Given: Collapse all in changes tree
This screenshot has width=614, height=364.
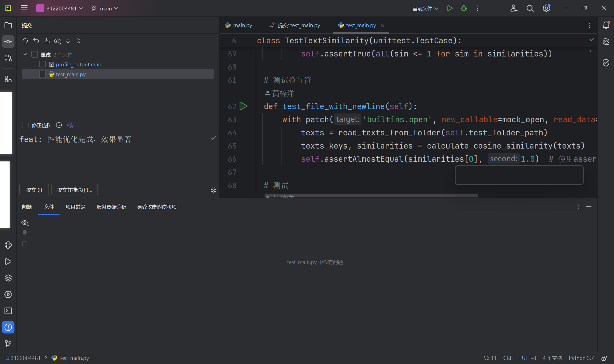Looking at the screenshot, I should coord(79,41).
